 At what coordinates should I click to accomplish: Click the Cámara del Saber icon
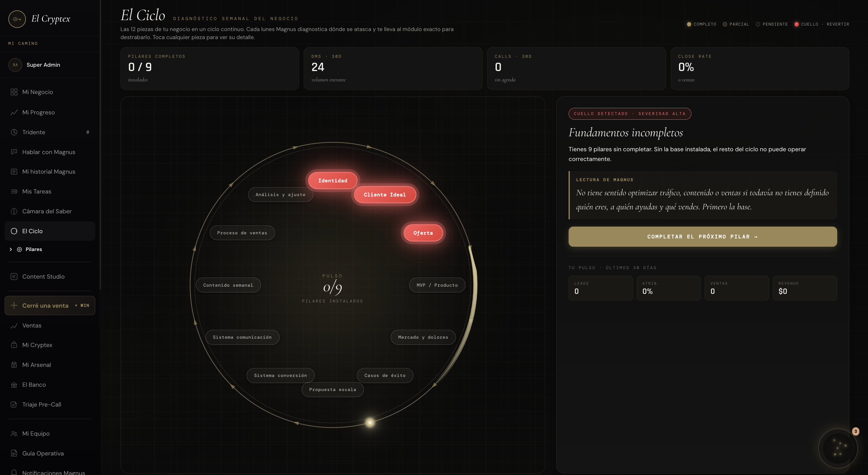tap(14, 211)
